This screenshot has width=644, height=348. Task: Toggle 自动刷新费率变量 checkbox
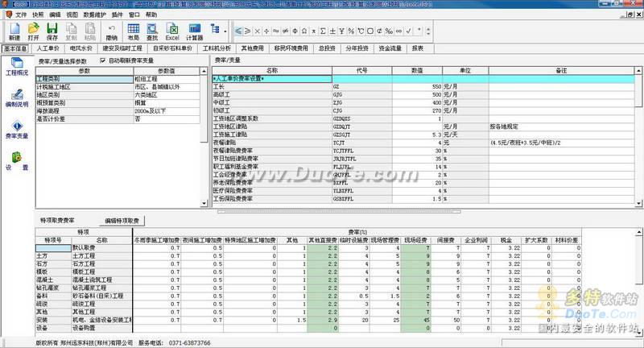click(103, 60)
